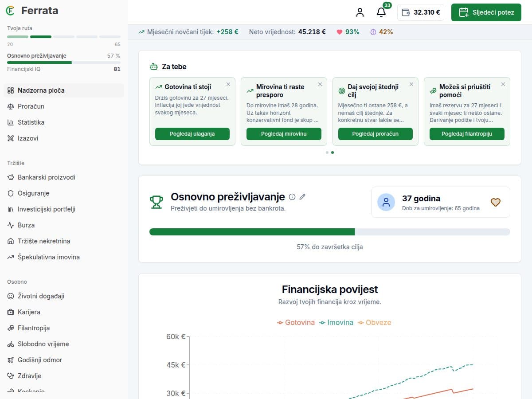
Task: Click the Sljedeći potez button
Action: tap(486, 12)
